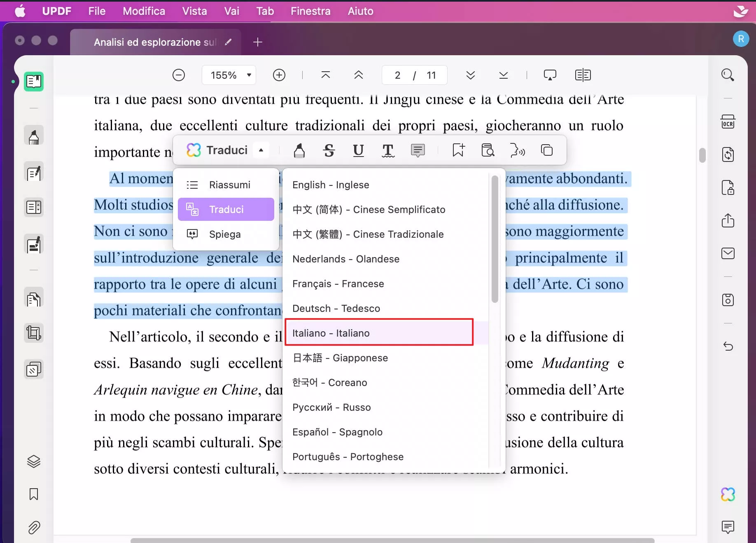Choose Traduci from the AI menu
Image resolution: width=756 pixels, height=543 pixels.
coord(226,209)
